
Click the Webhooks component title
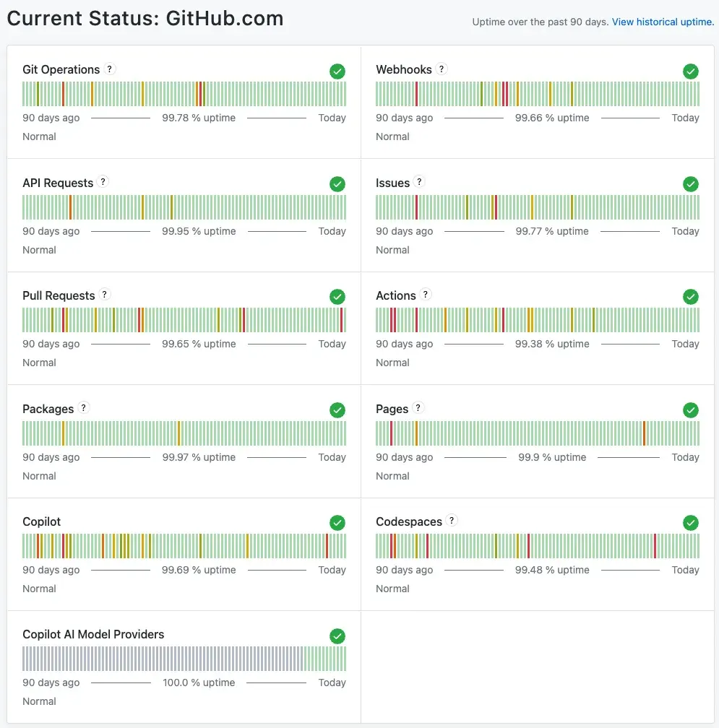[404, 69]
